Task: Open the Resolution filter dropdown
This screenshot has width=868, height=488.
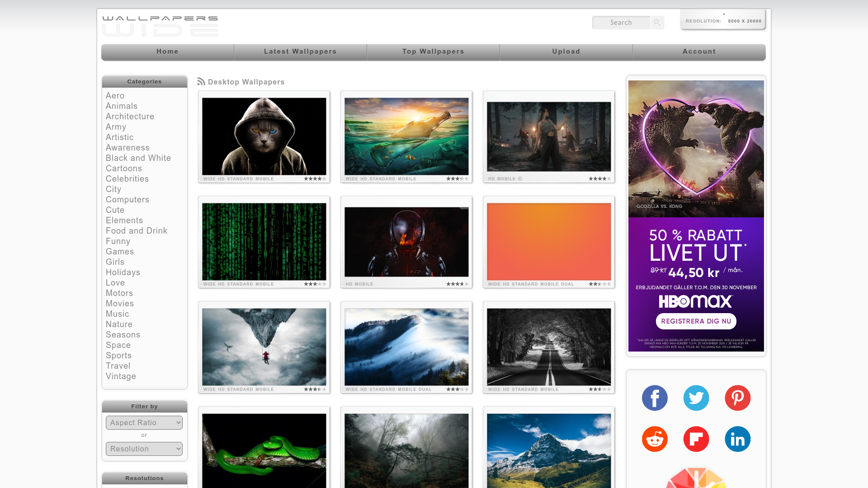Action: [x=144, y=449]
